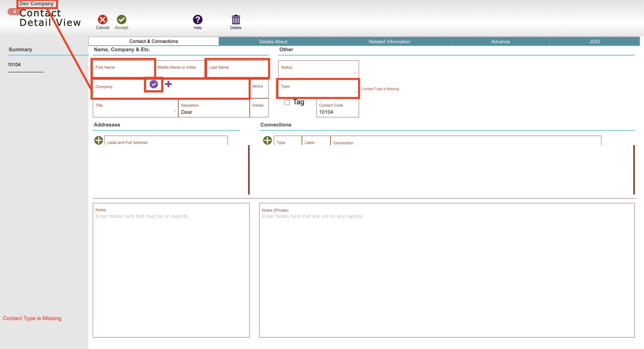Screen dimensions: 644x349
Task: Click the purple verified badge beside Company
Action: (154, 84)
